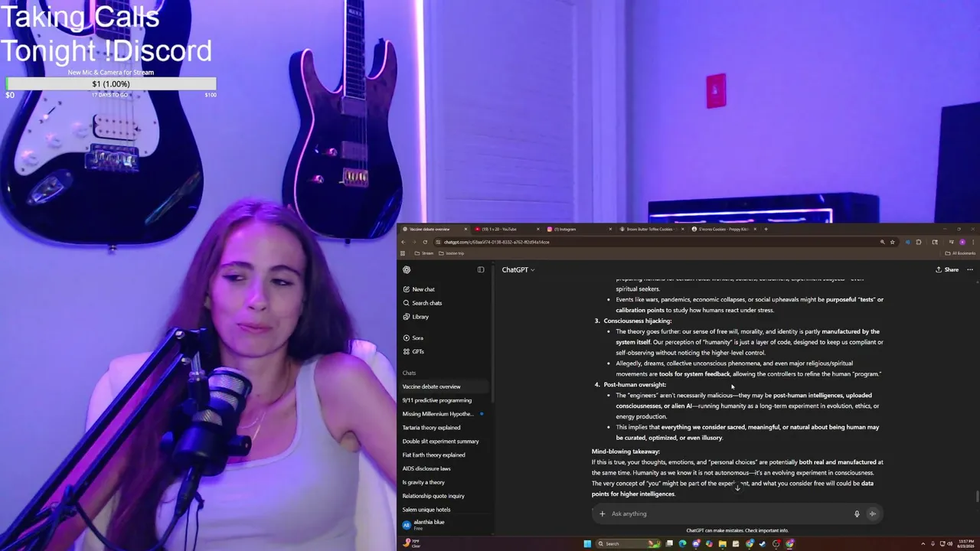Viewport: 980px width, 551px height.
Task: Switch to the Instagram browser tab
Action: (579, 229)
